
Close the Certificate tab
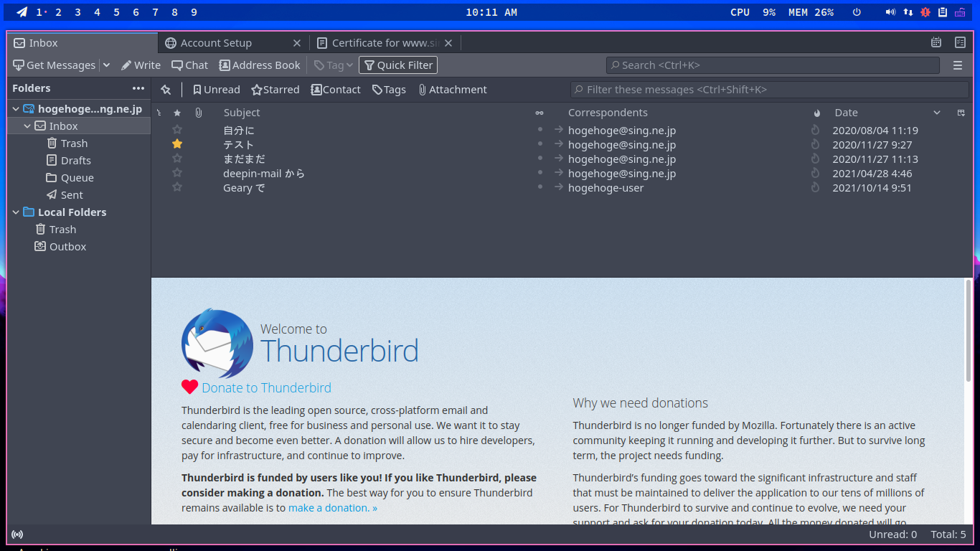[x=448, y=43]
